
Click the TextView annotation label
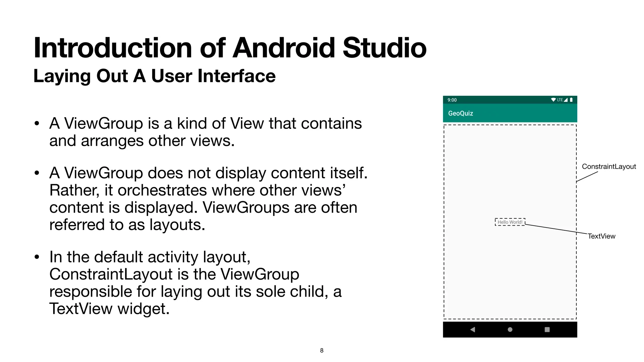point(602,236)
